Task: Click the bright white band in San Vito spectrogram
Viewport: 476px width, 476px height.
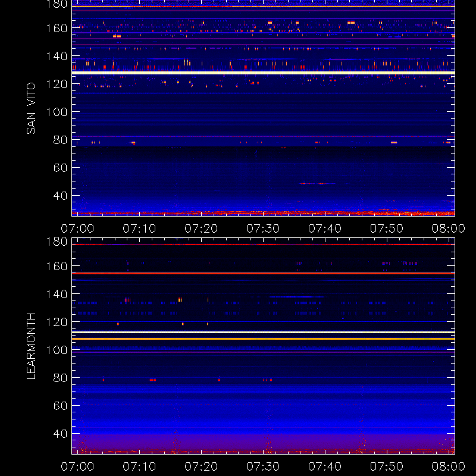Action: click(263, 73)
